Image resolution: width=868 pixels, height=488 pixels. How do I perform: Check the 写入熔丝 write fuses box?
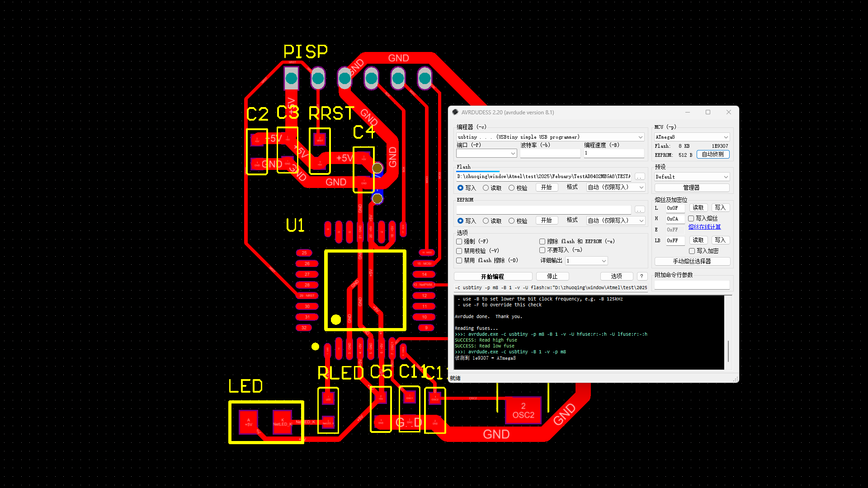[691, 218]
